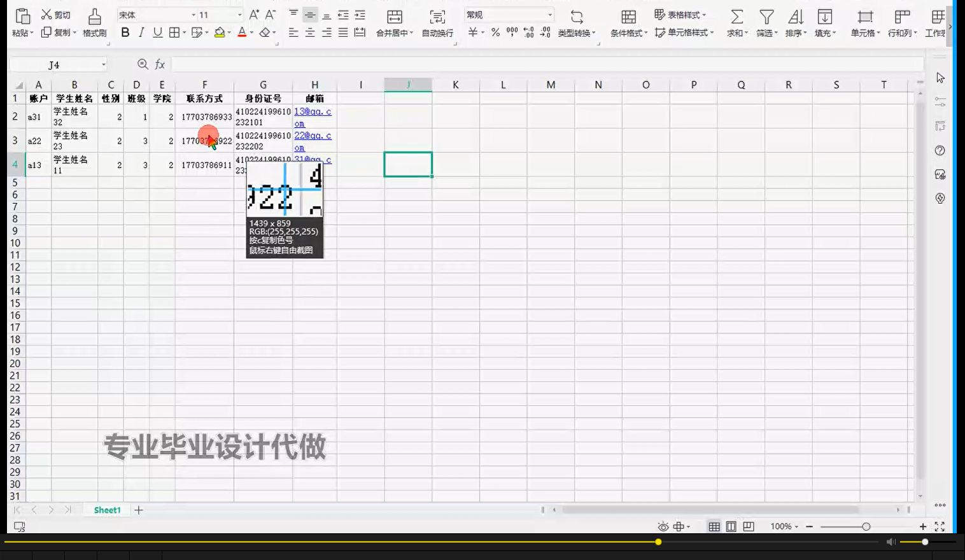Click inside the formula bar
The width and height of the screenshot is (965, 560).
click(x=446, y=64)
